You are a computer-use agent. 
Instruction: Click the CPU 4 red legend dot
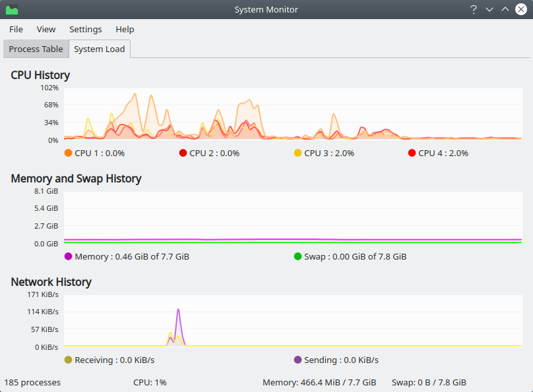pyautogui.click(x=412, y=153)
